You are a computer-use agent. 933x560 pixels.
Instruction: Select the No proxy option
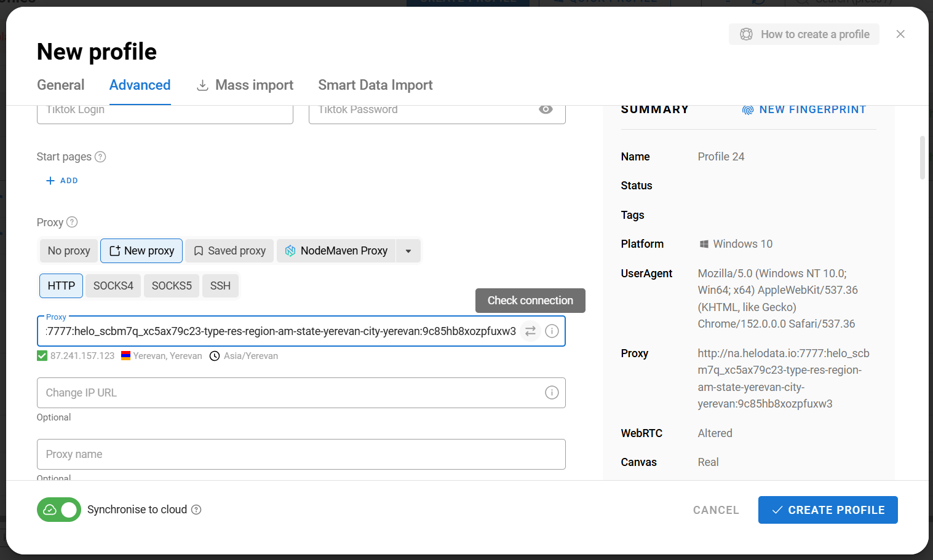click(69, 251)
